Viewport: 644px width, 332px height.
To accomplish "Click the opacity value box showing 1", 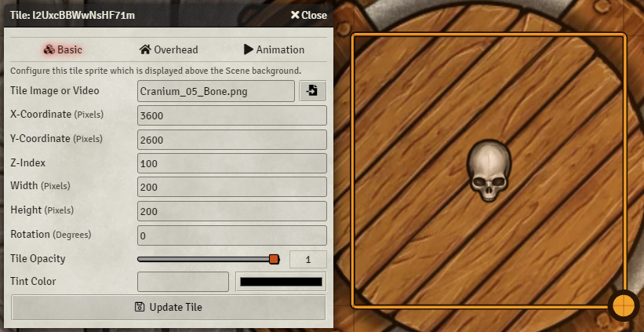I will 308,260.
